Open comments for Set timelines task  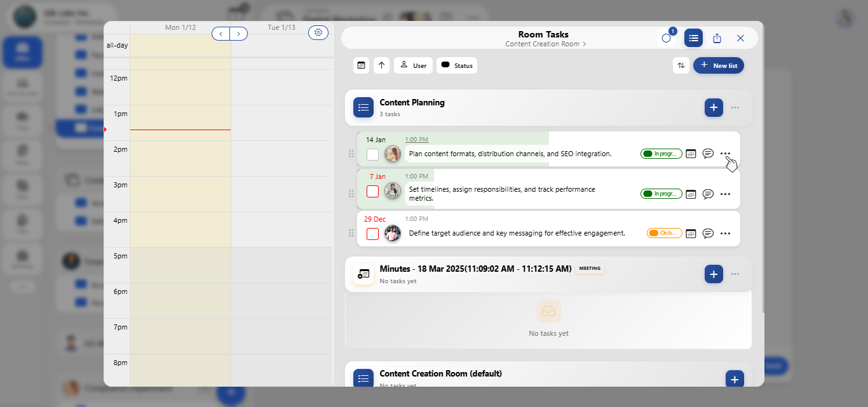click(x=708, y=194)
